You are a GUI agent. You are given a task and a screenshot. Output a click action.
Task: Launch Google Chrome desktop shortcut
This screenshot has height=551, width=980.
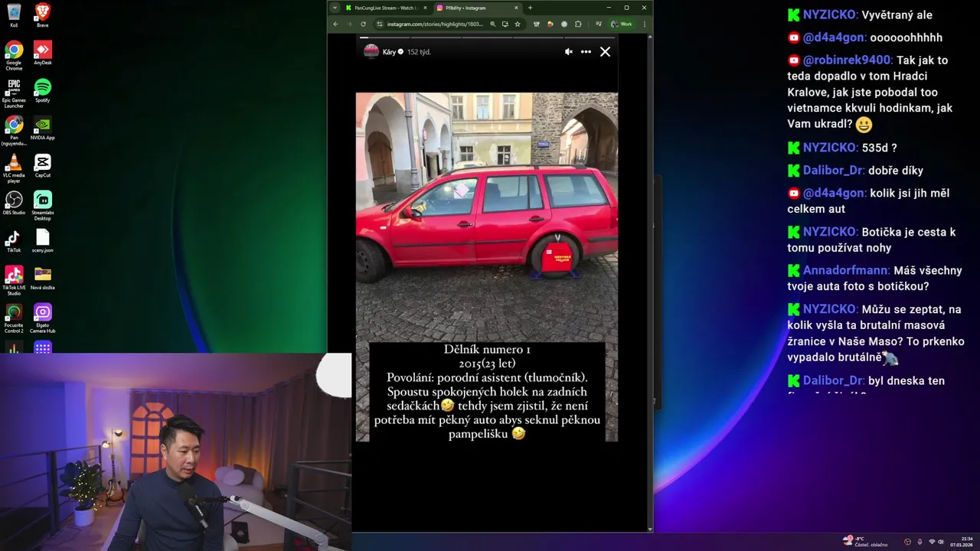click(x=14, y=56)
